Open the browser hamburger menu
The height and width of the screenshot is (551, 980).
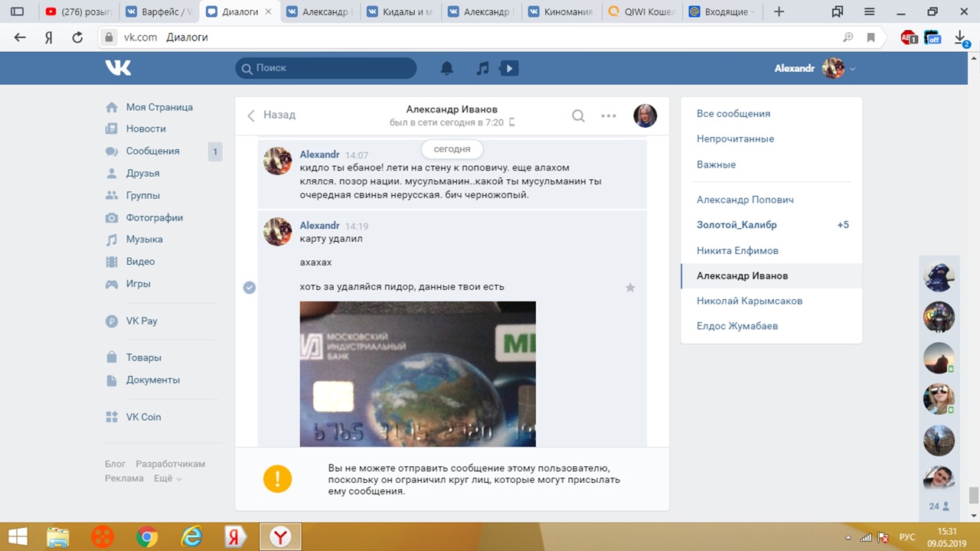[869, 11]
